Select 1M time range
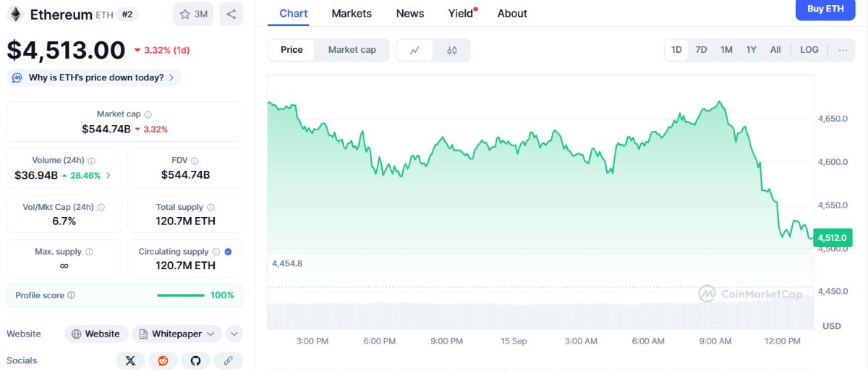 [x=726, y=50]
